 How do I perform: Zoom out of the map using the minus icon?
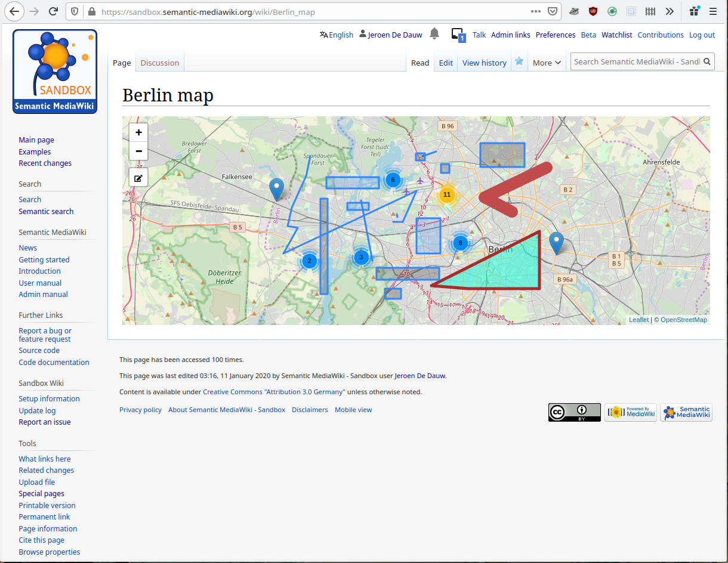[138, 151]
